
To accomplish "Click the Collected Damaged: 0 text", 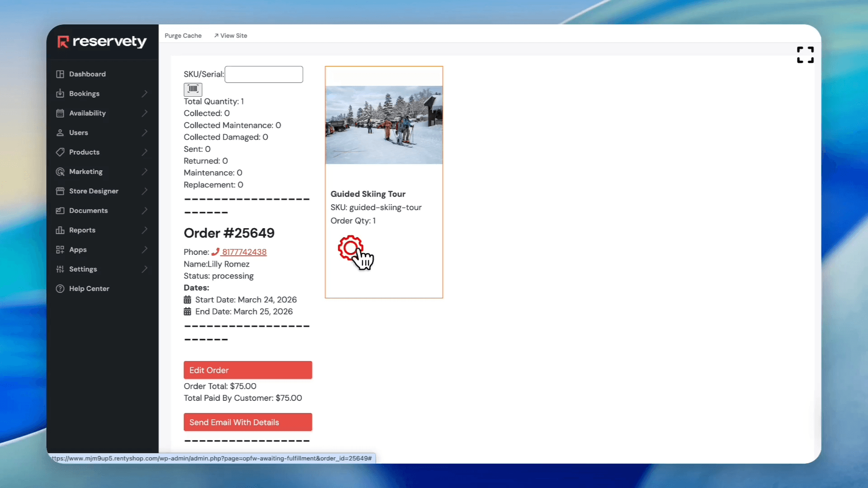I will tap(226, 137).
